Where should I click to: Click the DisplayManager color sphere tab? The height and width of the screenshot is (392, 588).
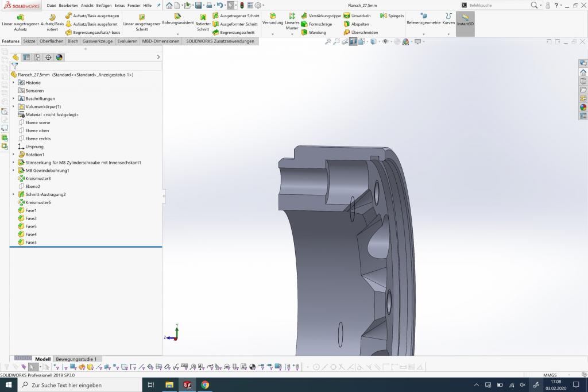point(59,57)
